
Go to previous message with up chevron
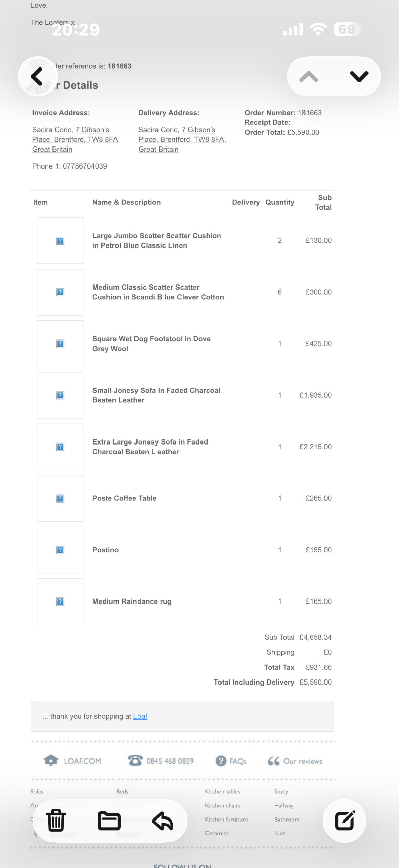point(309,76)
